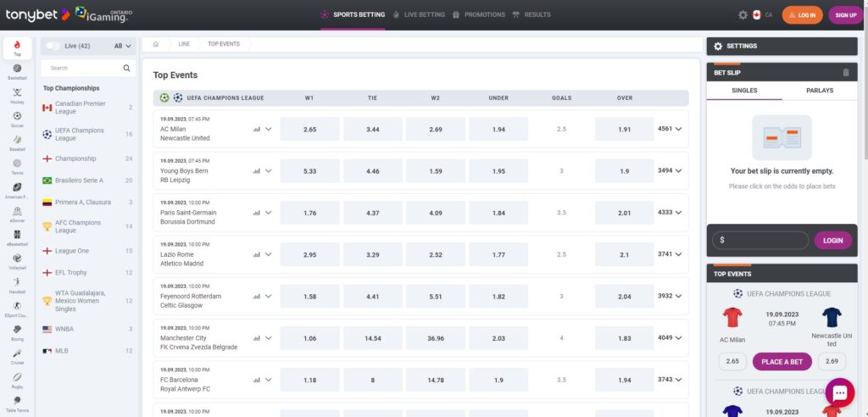Select eSoccer in the sports sidebar
This screenshot has width=868, height=417.
click(x=17, y=214)
